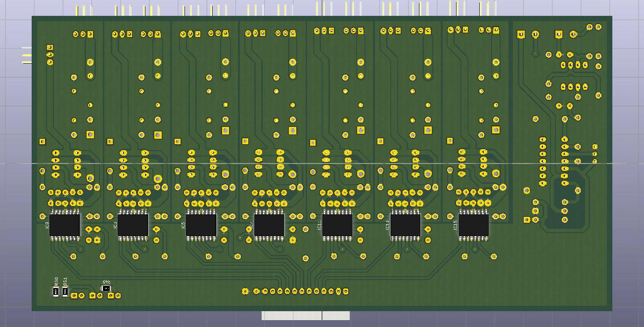Click the leftmost pad of bottom pin row
644x327 pixels.
click(x=245, y=291)
